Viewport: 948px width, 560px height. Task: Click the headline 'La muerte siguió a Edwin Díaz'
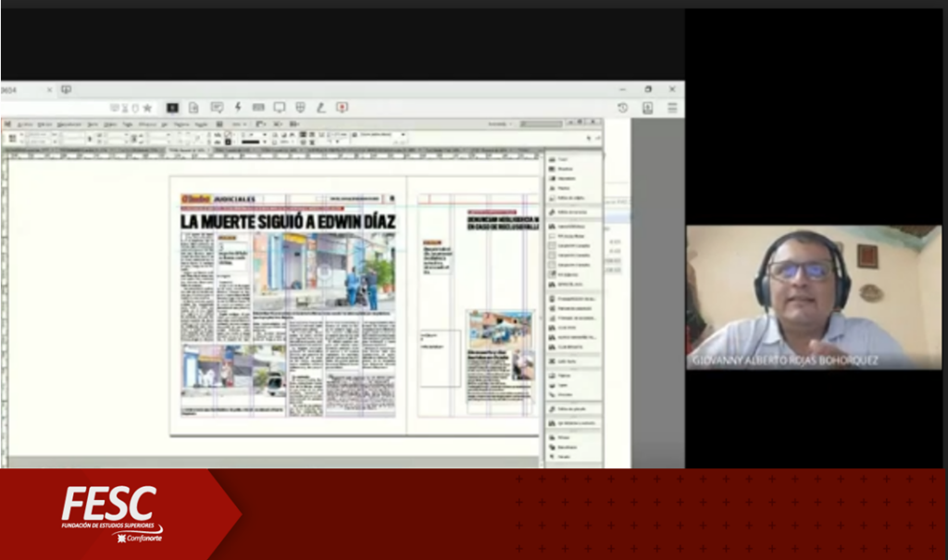(288, 221)
